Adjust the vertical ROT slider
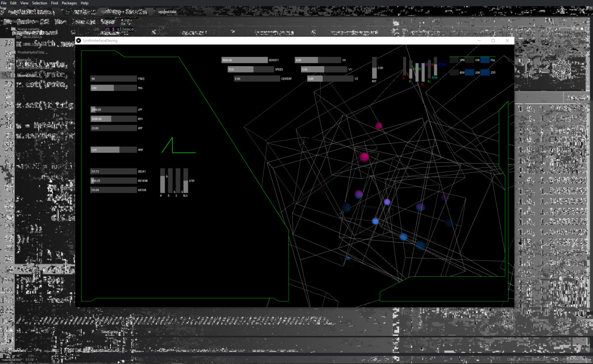This screenshot has height=364, width=593. (x=374, y=67)
